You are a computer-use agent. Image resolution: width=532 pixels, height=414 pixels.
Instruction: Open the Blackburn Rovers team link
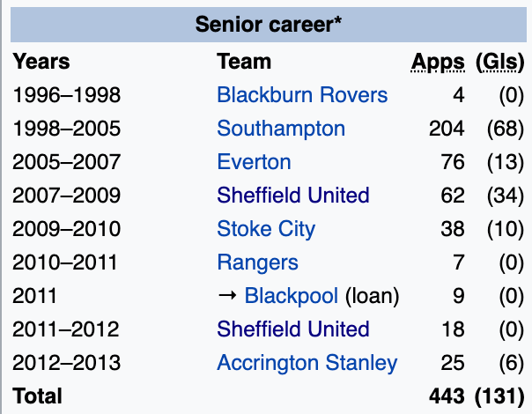pyautogui.click(x=302, y=95)
